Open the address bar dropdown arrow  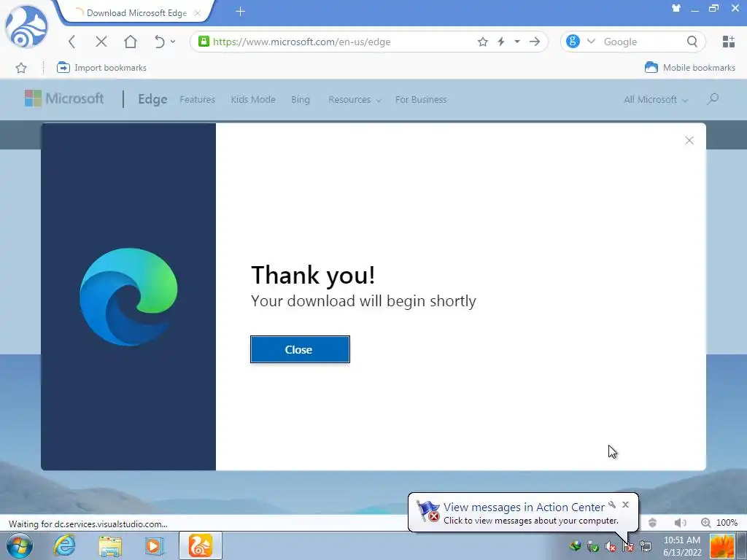[517, 42]
